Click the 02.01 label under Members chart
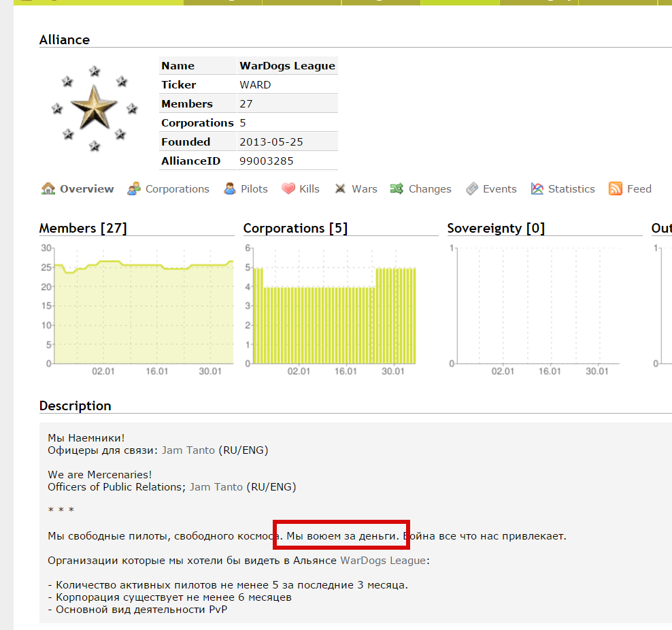This screenshot has width=672, height=630. pos(103,371)
